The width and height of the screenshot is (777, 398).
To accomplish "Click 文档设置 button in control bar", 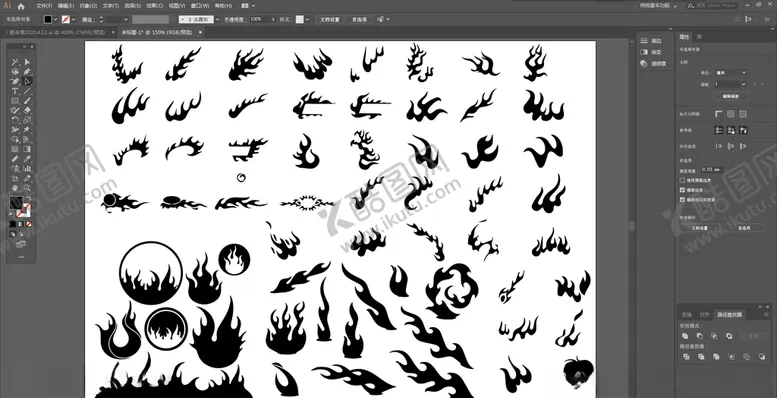I will 330,19.
